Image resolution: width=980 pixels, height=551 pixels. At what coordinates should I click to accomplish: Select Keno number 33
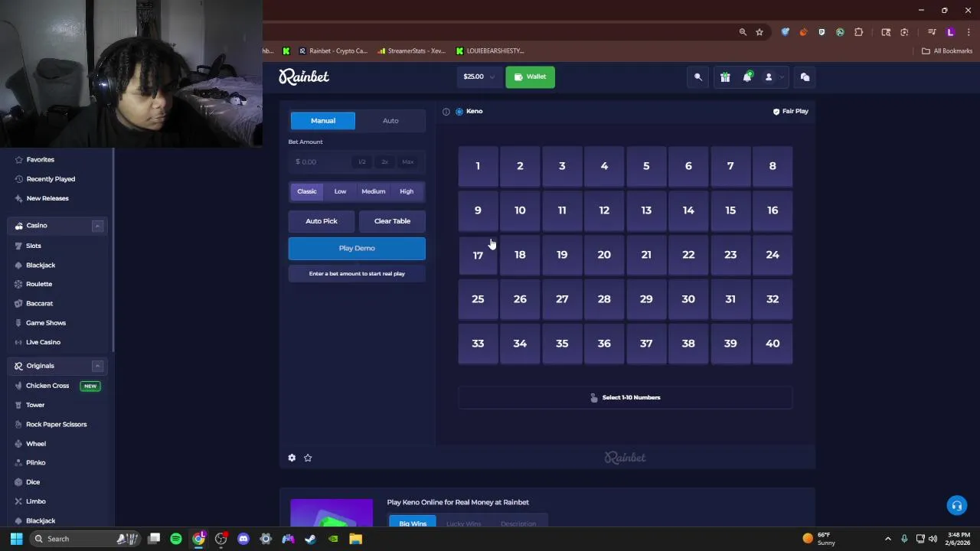pyautogui.click(x=478, y=344)
